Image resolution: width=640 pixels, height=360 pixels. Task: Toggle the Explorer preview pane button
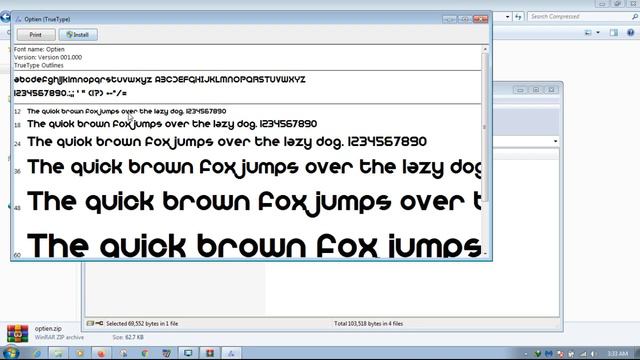pos(614,33)
